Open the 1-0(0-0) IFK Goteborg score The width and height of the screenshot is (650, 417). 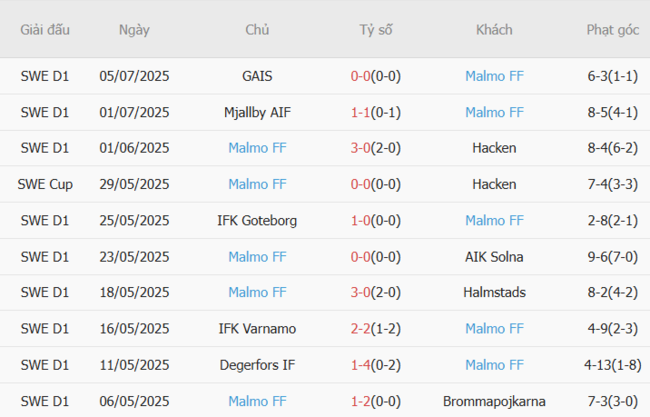coord(376,220)
